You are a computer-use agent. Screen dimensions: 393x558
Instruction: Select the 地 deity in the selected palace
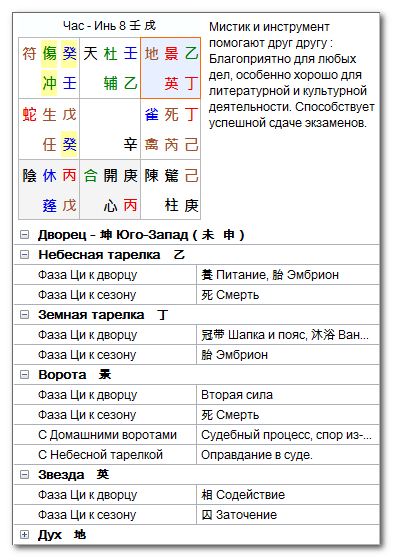(151, 54)
